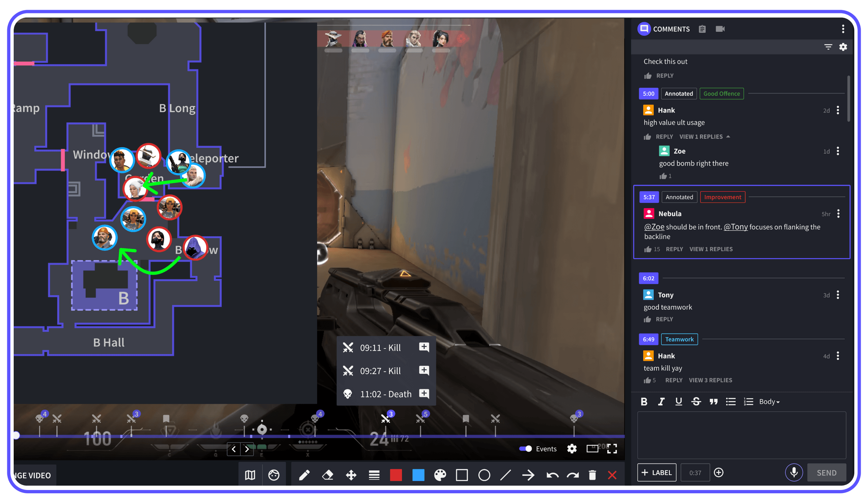Image resolution: width=868 pixels, height=501 pixels.
Task: Open the Body text style dropdown
Action: (x=769, y=402)
